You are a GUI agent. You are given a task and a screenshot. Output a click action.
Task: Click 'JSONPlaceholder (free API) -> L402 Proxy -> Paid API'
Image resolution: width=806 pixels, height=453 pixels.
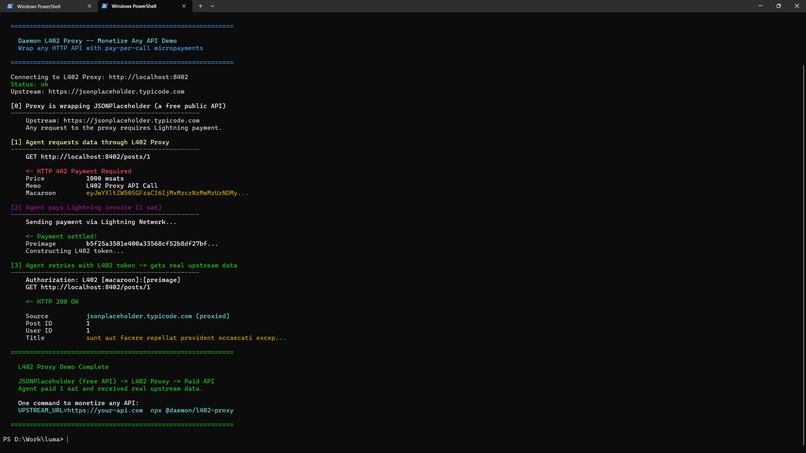[116, 381]
